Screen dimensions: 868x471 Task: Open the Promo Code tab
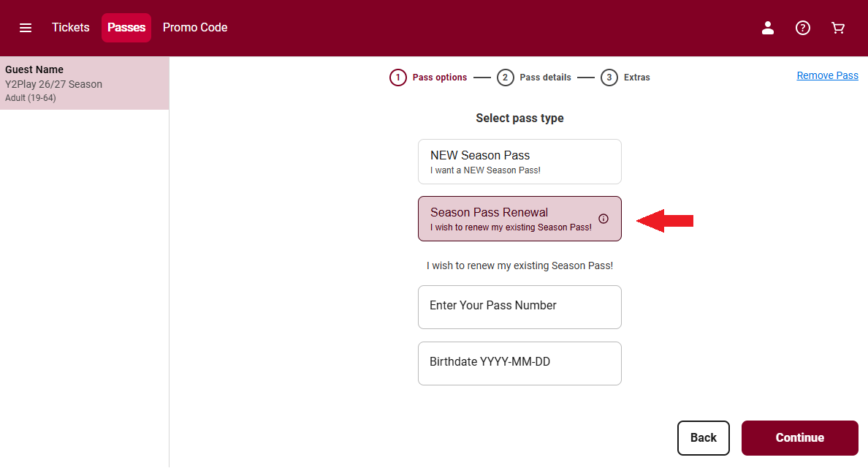[195, 28]
